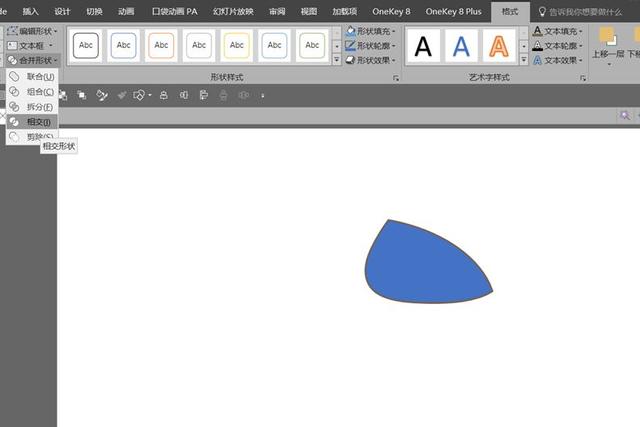Open the 形状轮廓 dropdown
Viewport: 640px width, 427px height.
[371, 46]
